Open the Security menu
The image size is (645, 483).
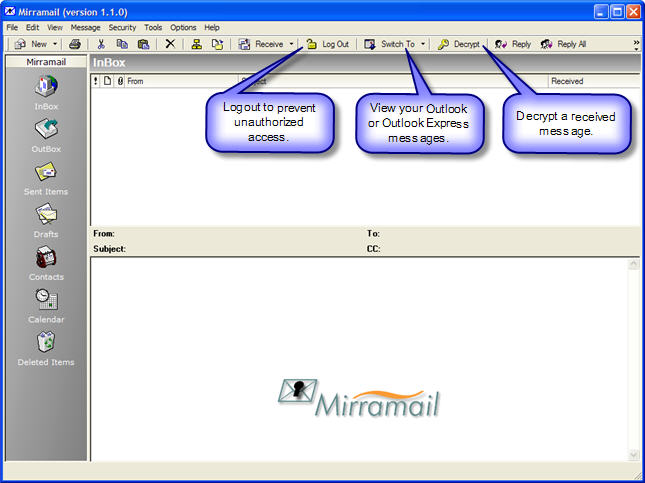tap(122, 28)
